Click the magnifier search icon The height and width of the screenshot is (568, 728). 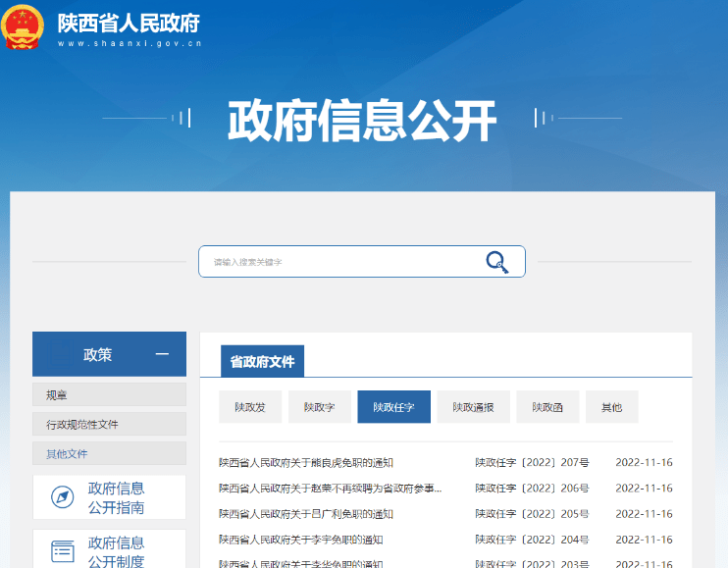496,262
